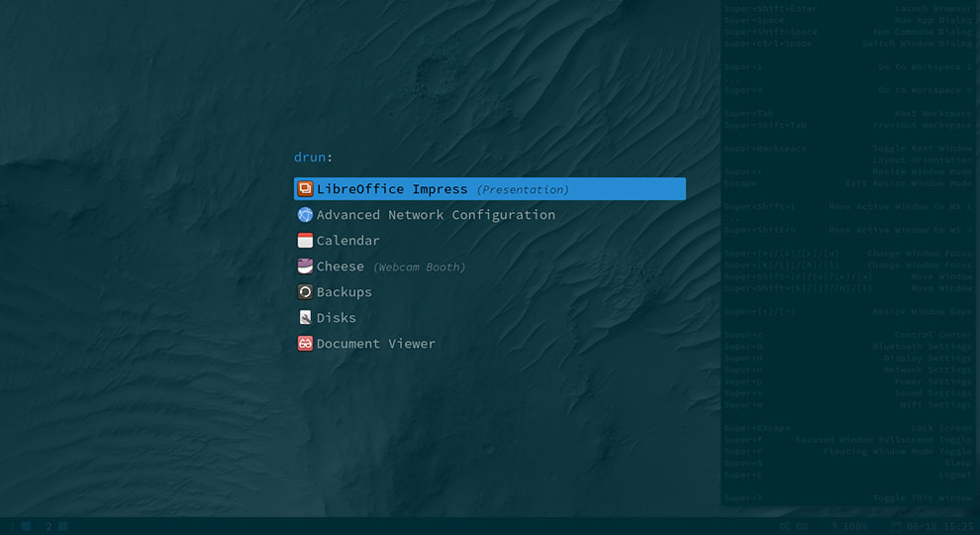
Task: Switch to workspace 1 in bottom bar
Action: tap(20, 526)
